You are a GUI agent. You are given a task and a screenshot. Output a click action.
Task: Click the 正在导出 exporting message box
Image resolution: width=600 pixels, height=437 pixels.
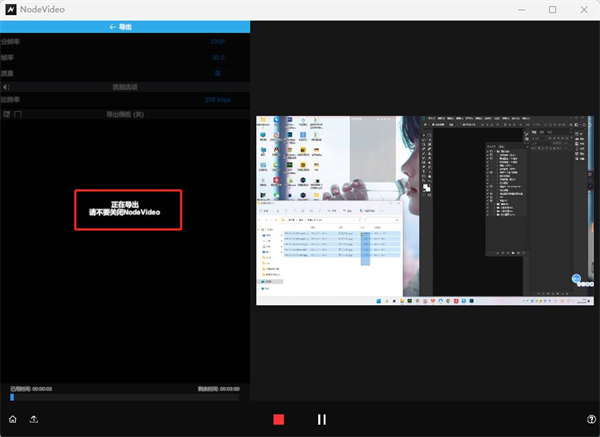(126, 209)
